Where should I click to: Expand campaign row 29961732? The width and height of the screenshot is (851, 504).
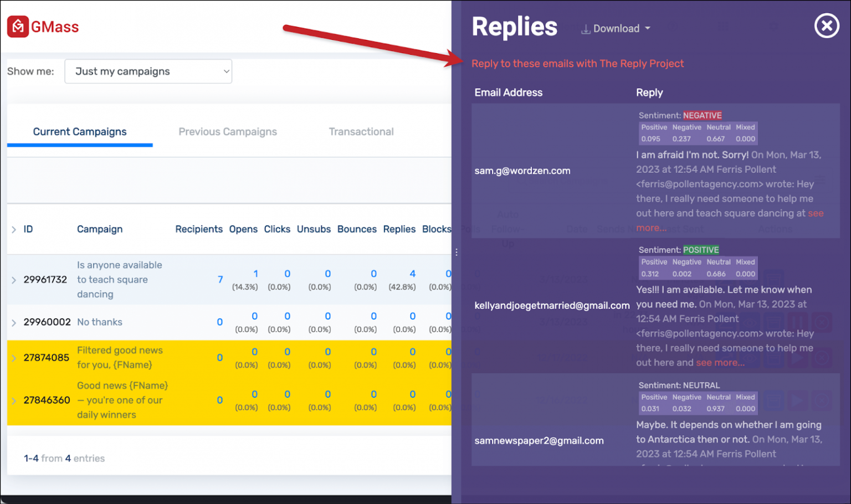[x=14, y=280]
